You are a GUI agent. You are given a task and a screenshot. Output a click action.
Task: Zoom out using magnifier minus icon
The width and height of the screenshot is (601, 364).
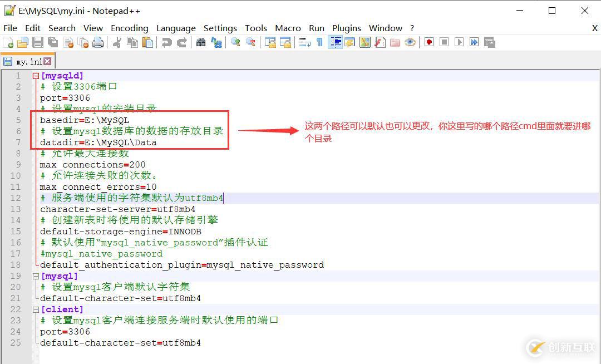pyautogui.click(x=250, y=42)
